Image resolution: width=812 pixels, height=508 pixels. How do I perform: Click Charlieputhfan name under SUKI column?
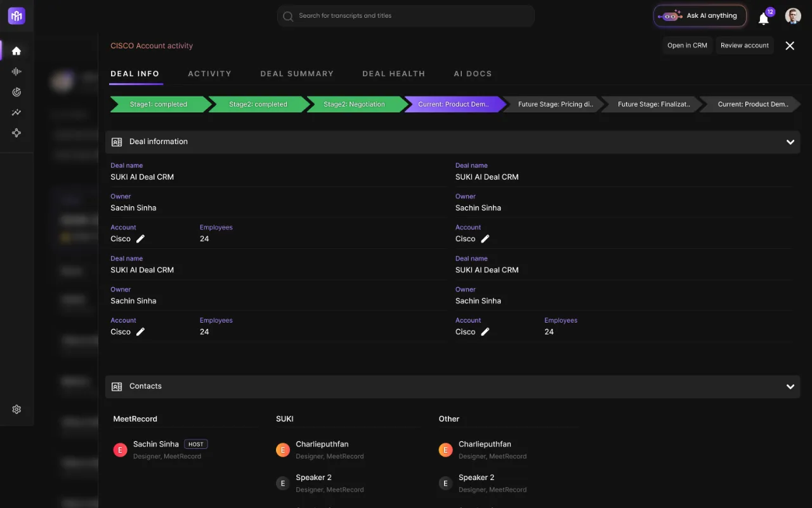tap(322, 444)
